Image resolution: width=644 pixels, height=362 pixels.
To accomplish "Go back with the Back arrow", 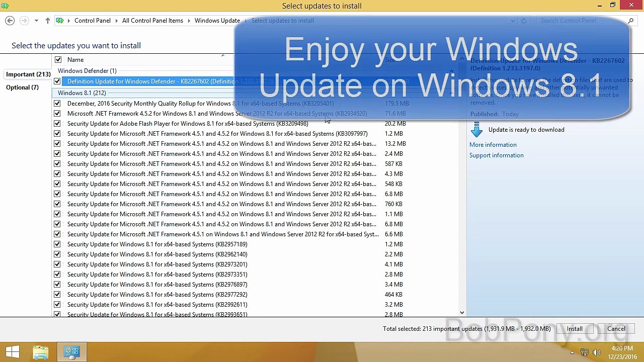I will tap(10, 21).
